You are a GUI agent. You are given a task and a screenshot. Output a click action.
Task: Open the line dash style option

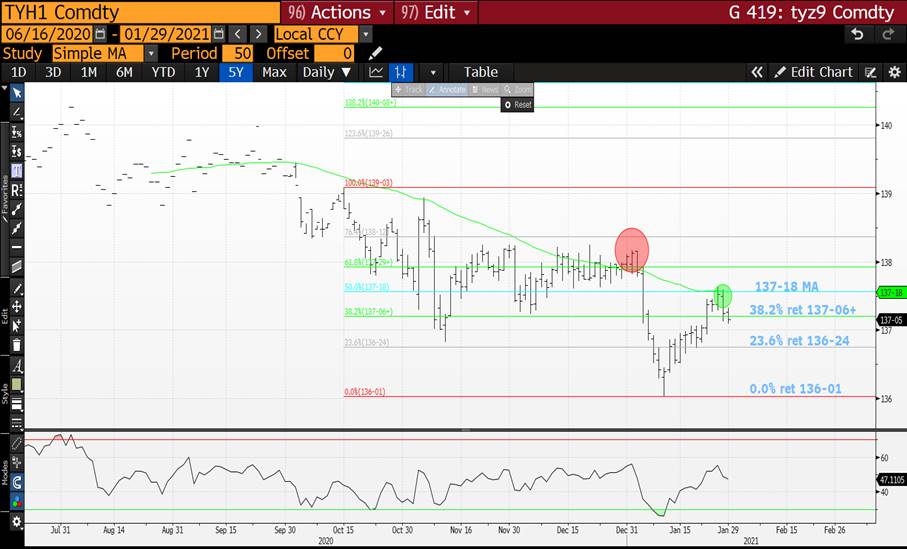[17, 422]
